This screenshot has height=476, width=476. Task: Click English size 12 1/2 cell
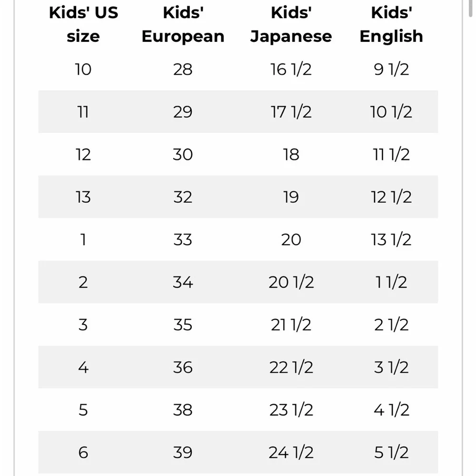pyautogui.click(x=391, y=197)
